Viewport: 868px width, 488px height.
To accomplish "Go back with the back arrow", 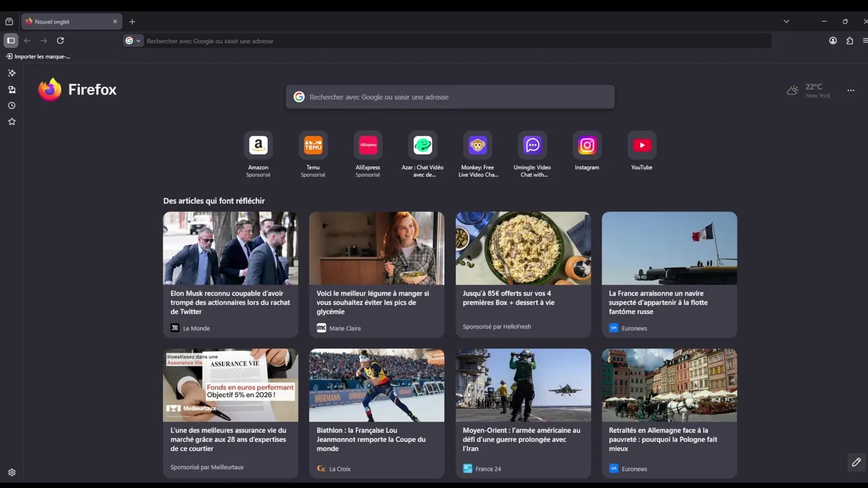I will pyautogui.click(x=27, y=41).
